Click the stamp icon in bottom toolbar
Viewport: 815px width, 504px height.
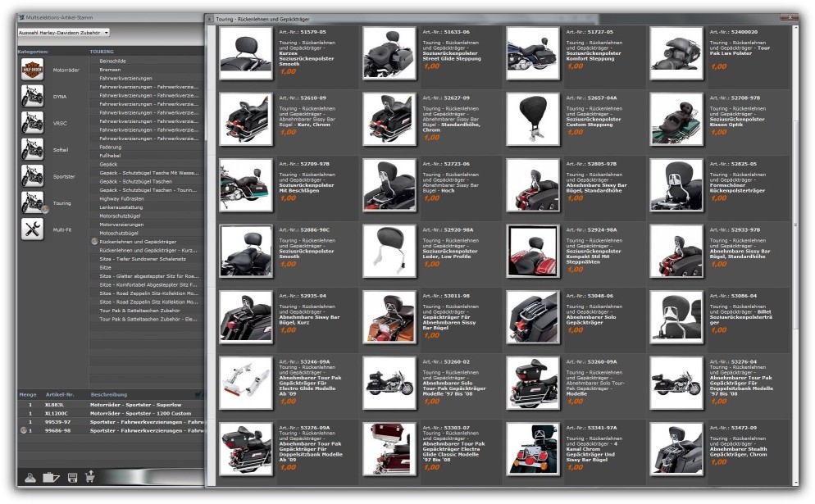[30, 477]
